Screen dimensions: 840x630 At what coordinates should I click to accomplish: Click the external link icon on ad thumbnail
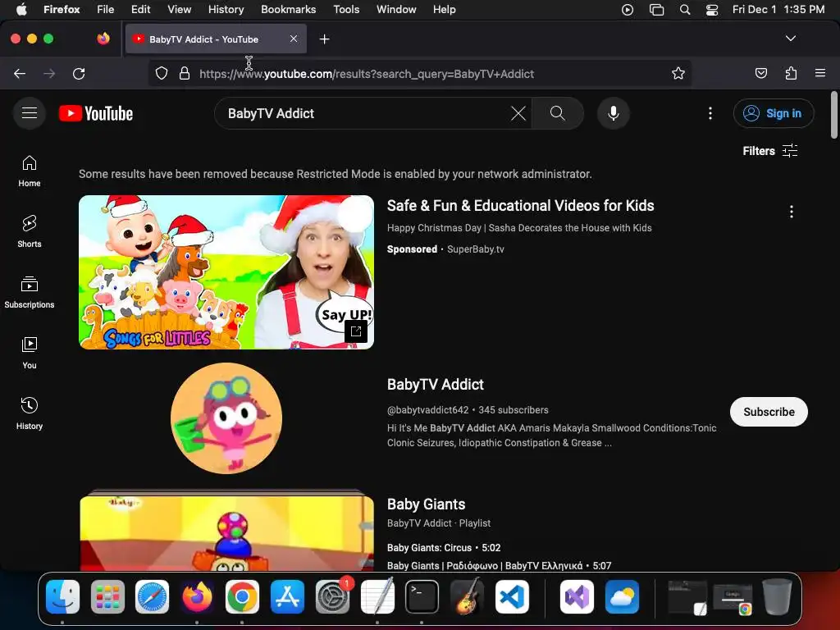pyautogui.click(x=356, y=331)
